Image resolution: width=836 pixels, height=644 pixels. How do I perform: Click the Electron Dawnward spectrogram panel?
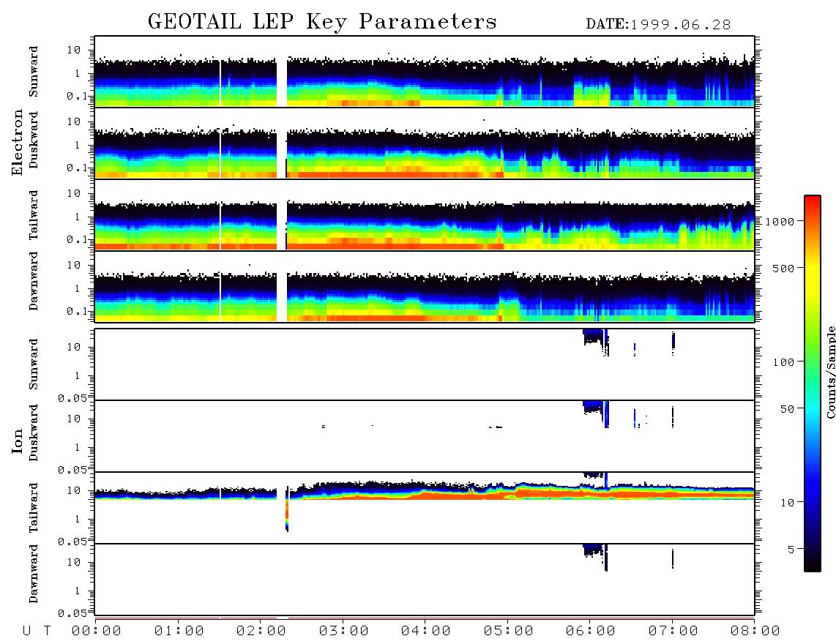(x=425, y=286)
